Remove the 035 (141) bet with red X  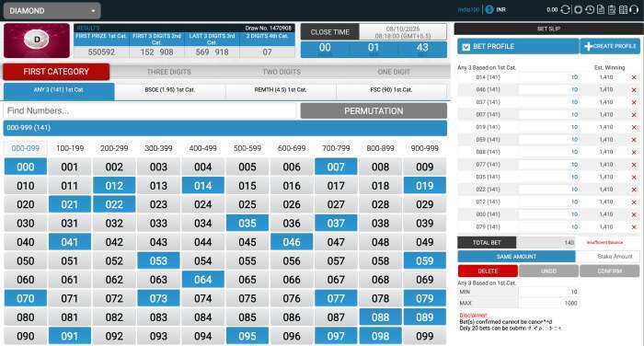pyautogui.click(x=634, y=177)
